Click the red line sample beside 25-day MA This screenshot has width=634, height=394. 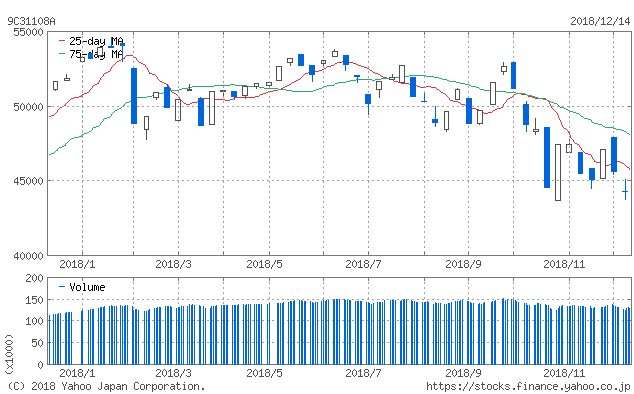62,41
